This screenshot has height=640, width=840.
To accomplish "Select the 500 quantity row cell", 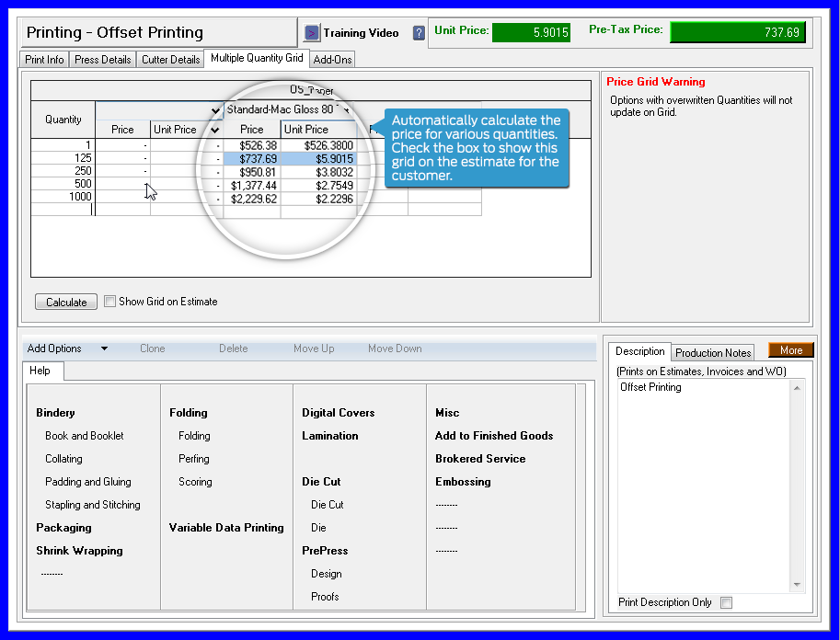I will (63, 185).
